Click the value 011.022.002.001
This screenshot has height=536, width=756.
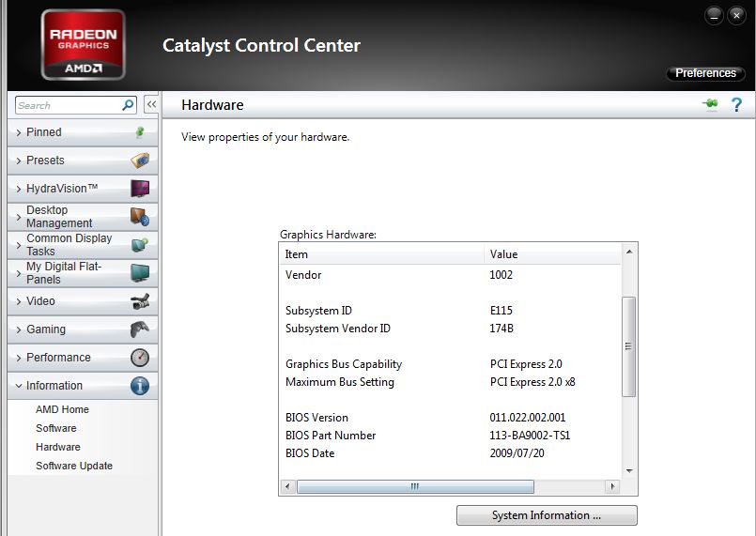[528, 418]
